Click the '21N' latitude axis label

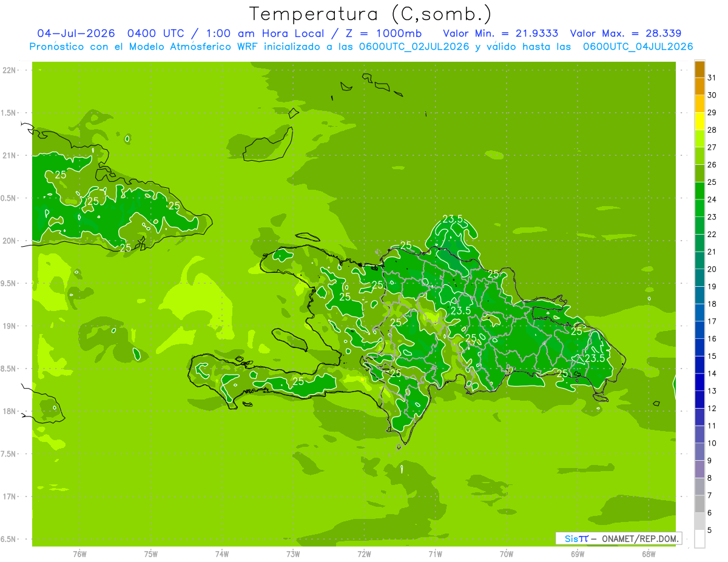pos(9,156)
